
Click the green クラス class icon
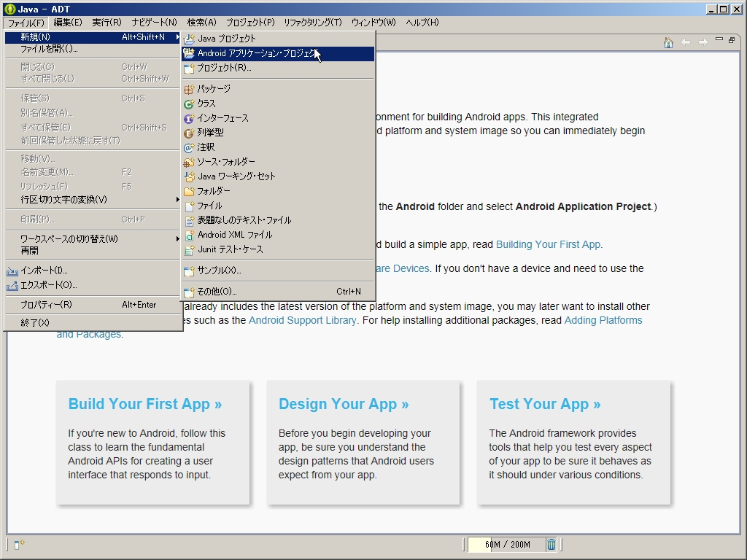click(189, 104)
